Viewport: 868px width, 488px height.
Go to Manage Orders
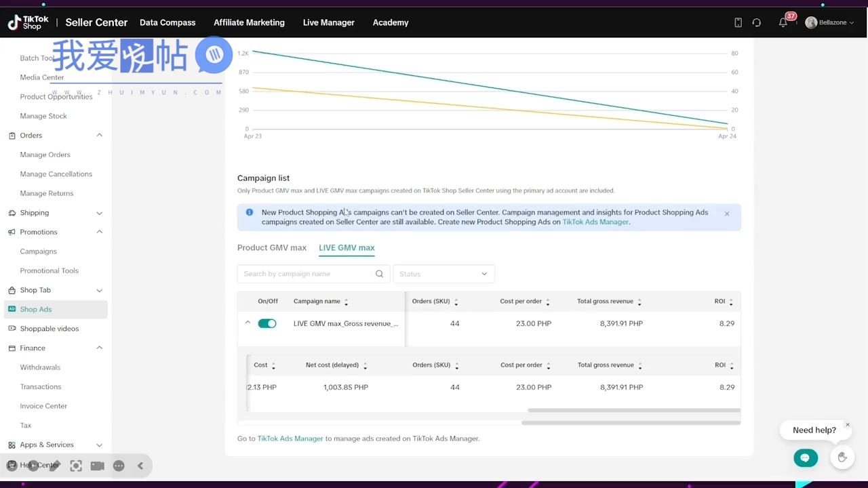click(45, 155)
